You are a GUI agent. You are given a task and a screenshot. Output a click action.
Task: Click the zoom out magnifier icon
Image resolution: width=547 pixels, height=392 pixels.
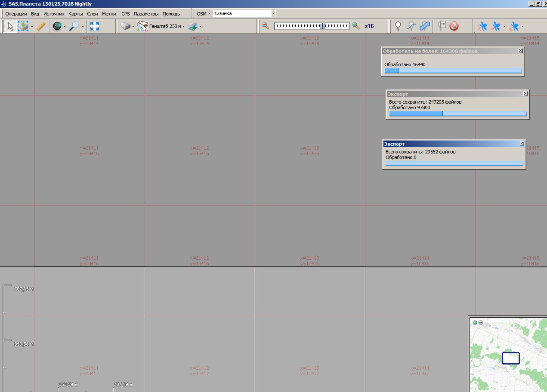(x=266, y=26)
